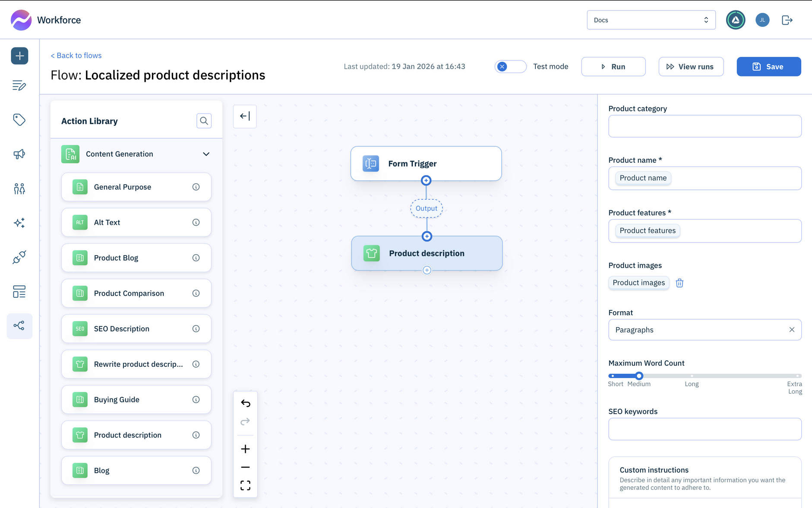The height and width of the screenshot is (508, 812).
Task: Go back via Back to flows link
Action: [76, 55]
